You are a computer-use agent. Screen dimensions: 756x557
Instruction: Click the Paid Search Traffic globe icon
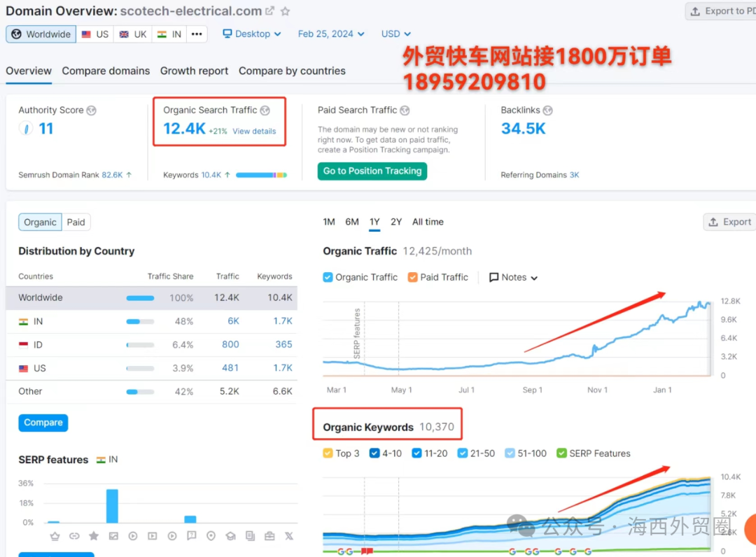click(x=405, y=111)
